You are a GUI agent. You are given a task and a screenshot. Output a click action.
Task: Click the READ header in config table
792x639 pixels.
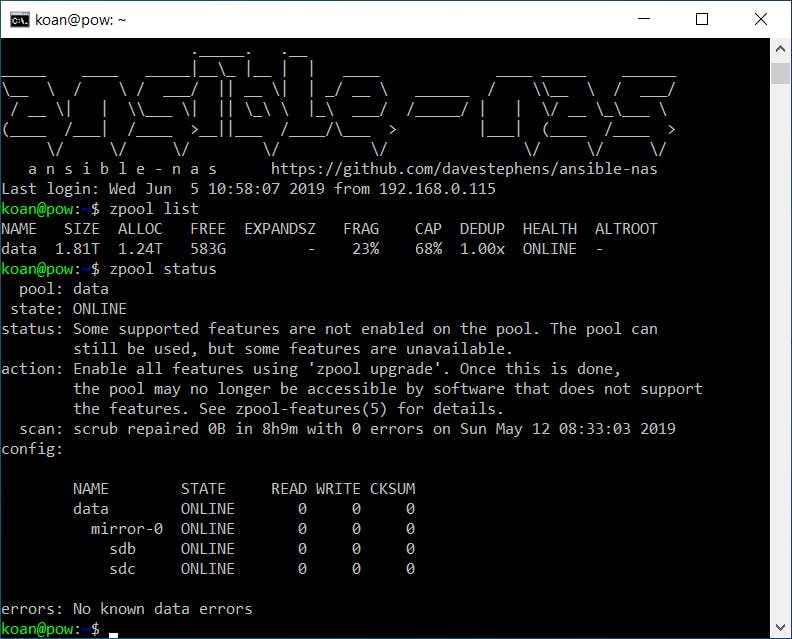click(289, 489)
